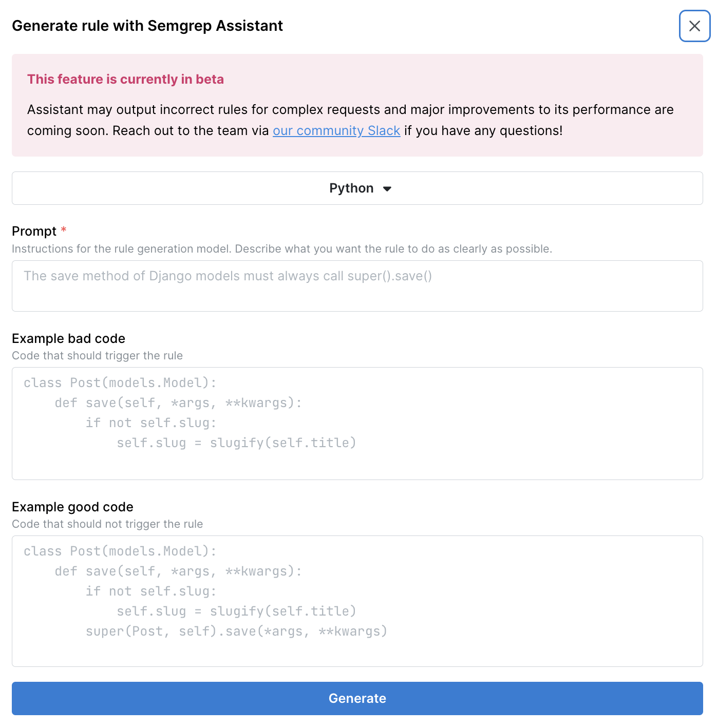
Task: Click the Generate rule with Semgrep Assistant title
Action: [148, 26]
